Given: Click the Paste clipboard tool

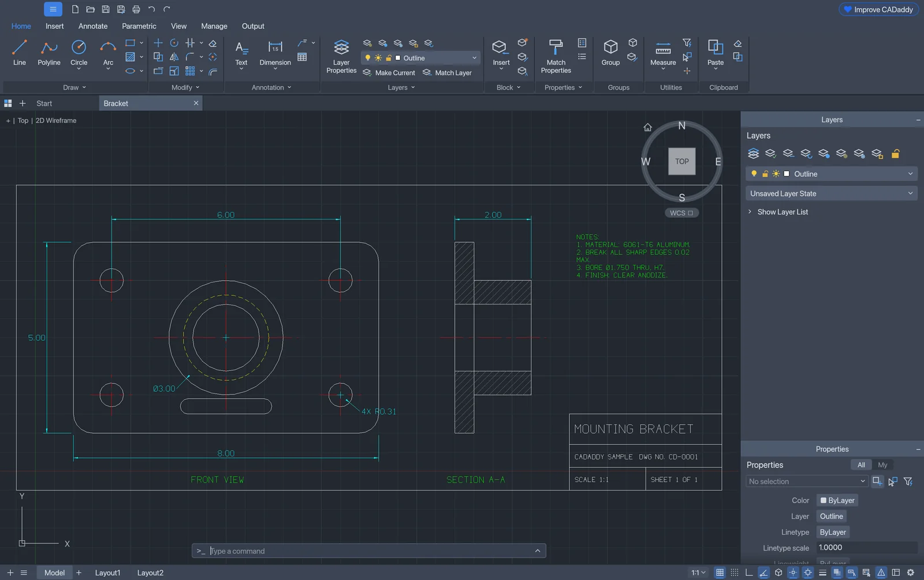Looking at the screenshot, I should coord(716,53).
